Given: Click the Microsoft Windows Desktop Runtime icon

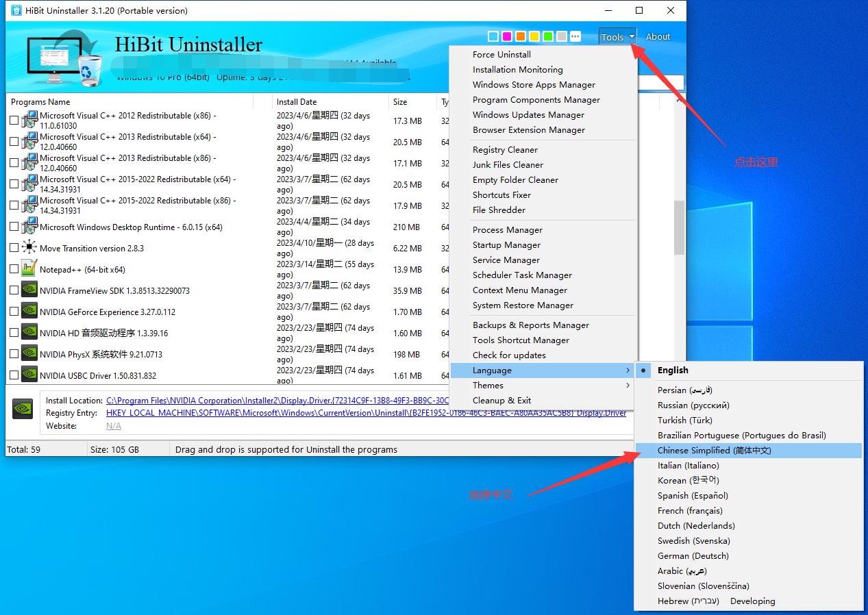Looking at the screenshot, I should pos(29,227).
